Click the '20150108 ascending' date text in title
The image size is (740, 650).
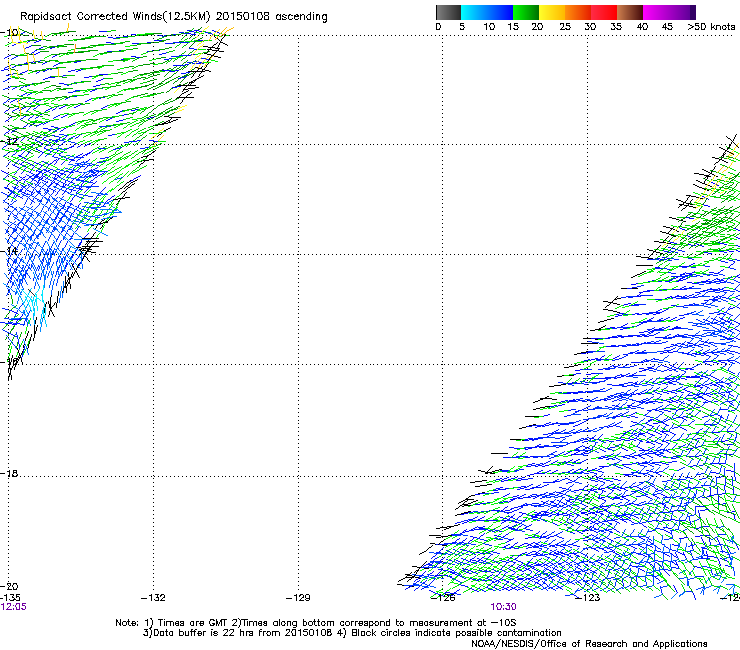click(x=271, y=17)
